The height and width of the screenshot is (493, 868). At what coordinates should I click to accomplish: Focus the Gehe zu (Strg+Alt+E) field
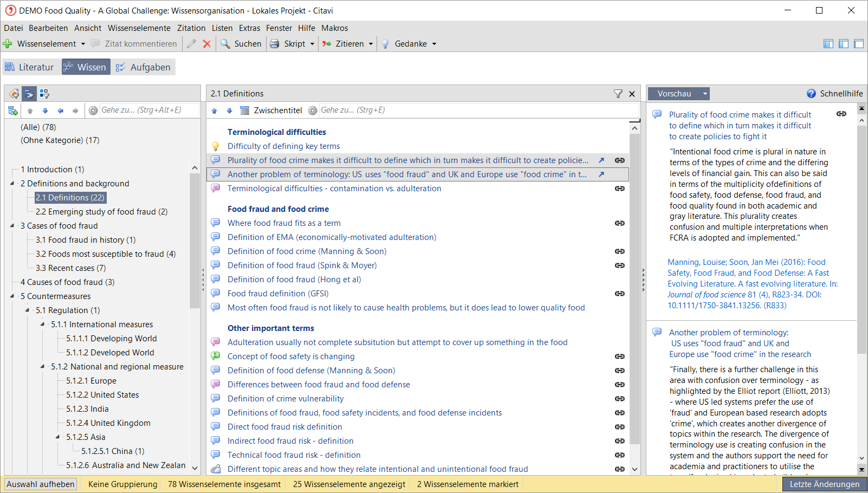[x=150, y=110]
